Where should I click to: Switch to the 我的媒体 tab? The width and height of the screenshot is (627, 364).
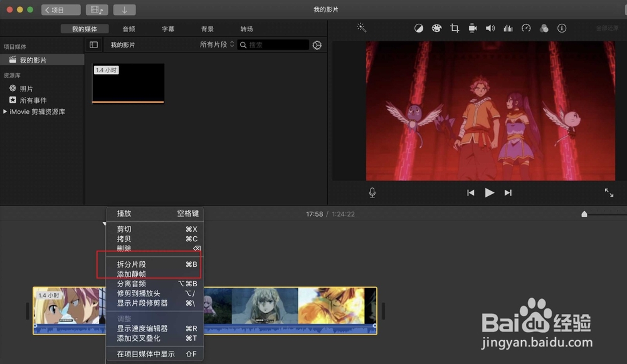(85, 29)
